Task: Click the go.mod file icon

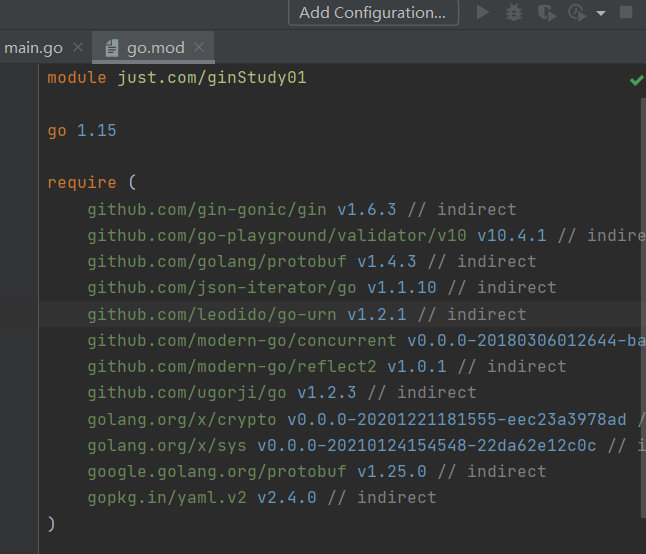Action: click(112, 48)
